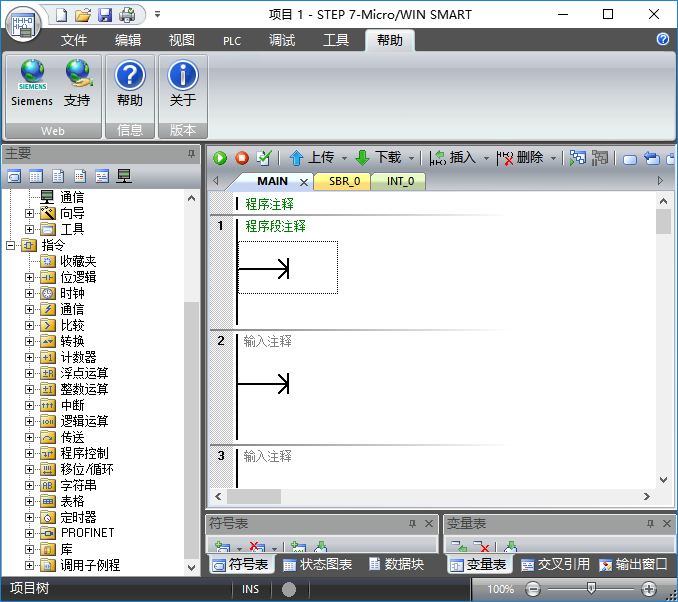Collapse the 指令 tree node
This screenshot has height=602, width=678.
[11, 245]
